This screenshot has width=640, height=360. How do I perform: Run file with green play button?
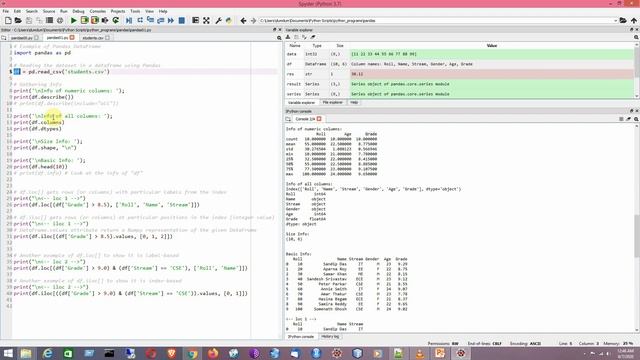pyautogui.click(x=73, y=20)
